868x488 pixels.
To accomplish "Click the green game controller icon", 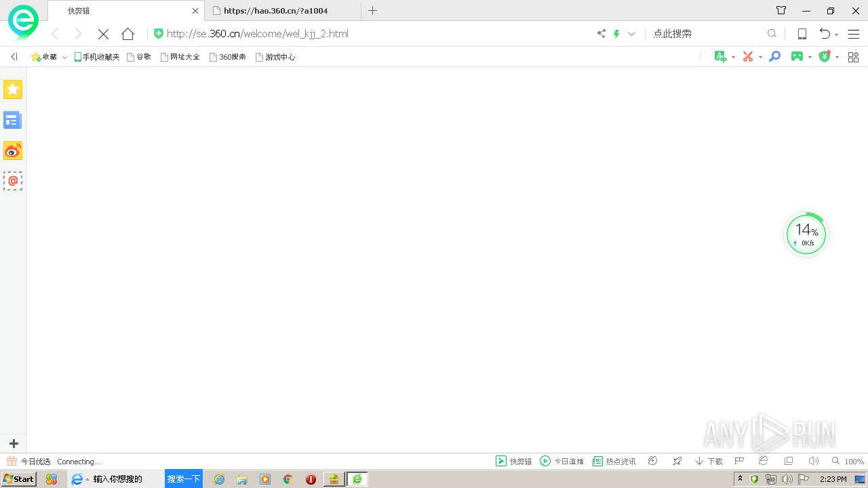I will point(797,57).
